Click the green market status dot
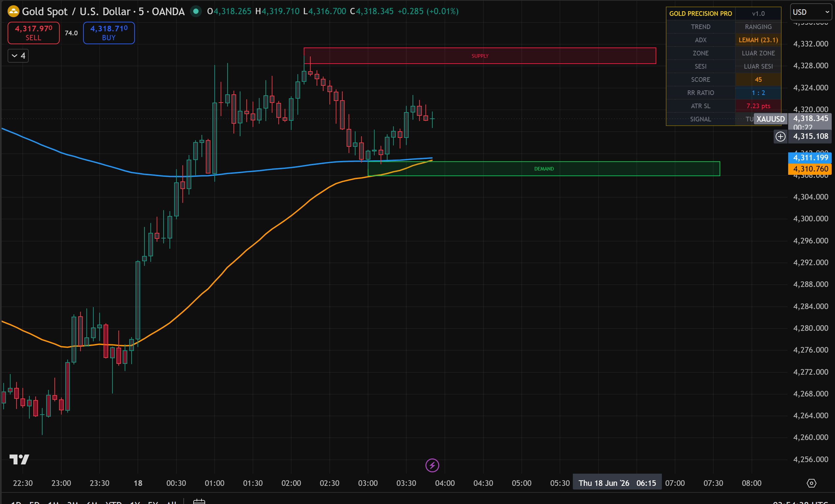 tap(196, 12)
